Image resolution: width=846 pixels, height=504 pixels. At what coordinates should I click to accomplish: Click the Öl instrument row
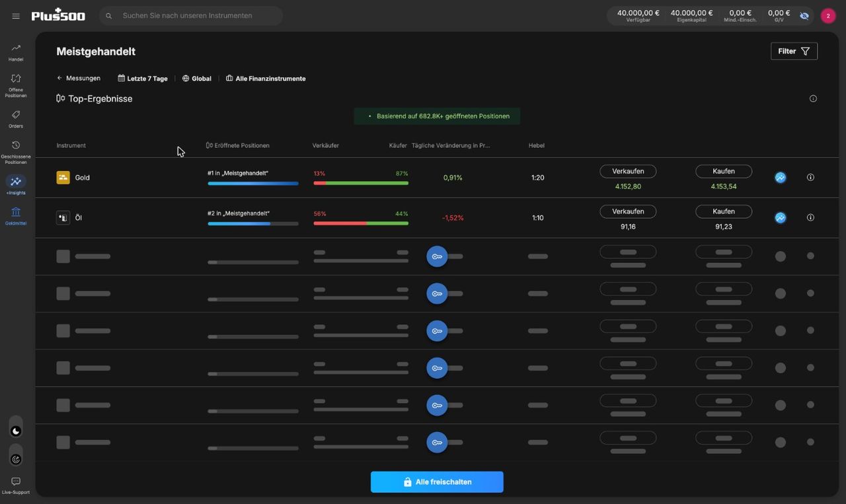click(x=437, y=218)
